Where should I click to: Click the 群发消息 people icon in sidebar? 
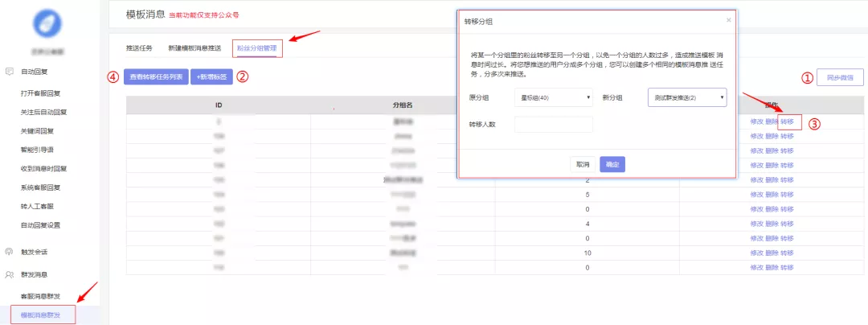10,274
